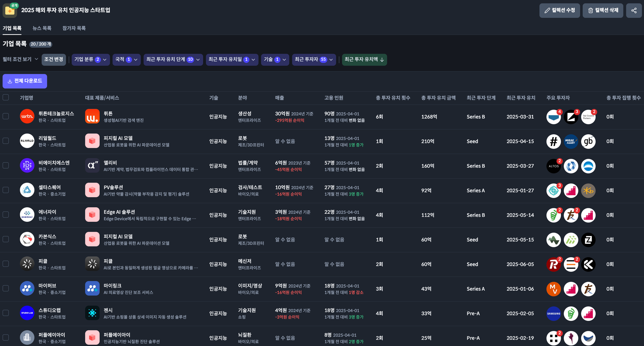The height and width of the screenshot is (346, 644).
Task: Click the 뤼튼테크놀로지스 wrtn logo
Action: 27,116
